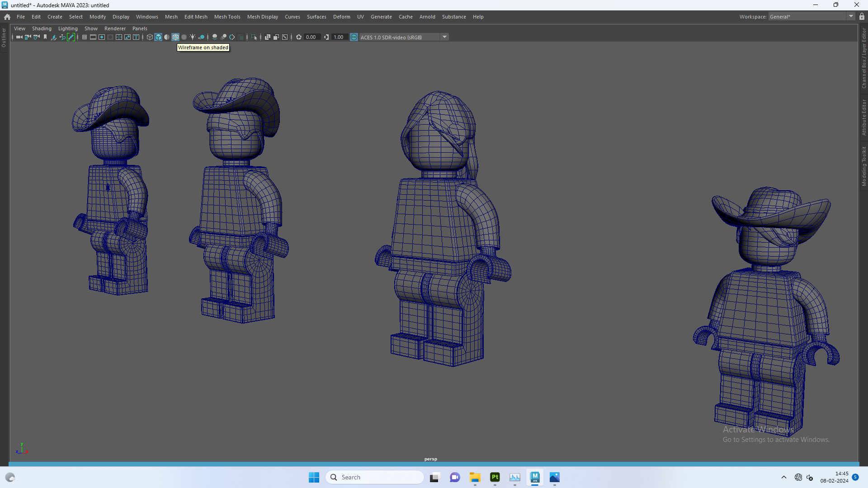868x488 pixels.
Task: Open the viewport Panels menu
Action: (140, 28)
